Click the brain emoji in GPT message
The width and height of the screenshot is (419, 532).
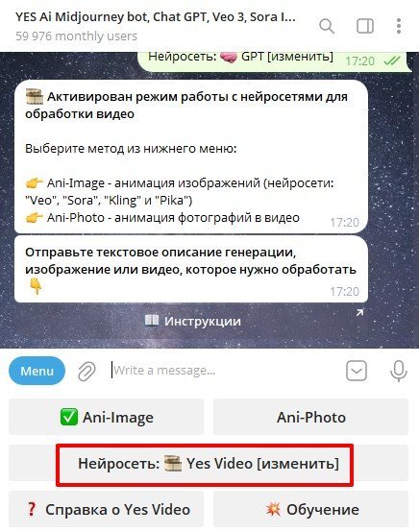(x=228, y=57)
